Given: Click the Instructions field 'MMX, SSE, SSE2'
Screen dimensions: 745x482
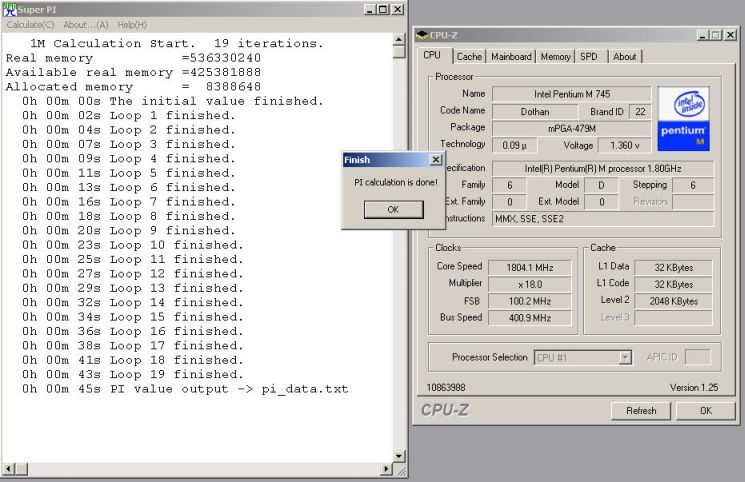Looking at the screenshot, I should pos(603,219).
